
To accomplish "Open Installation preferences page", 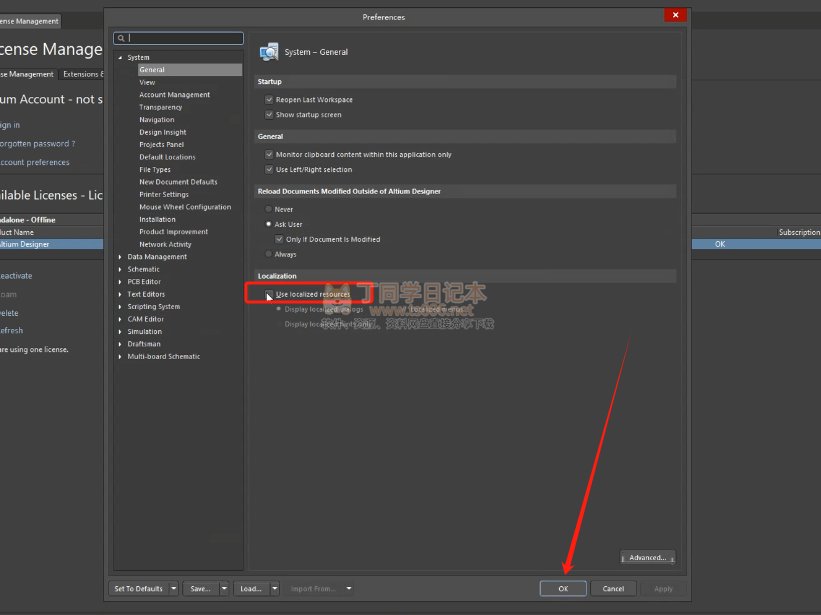I will [x=157, y=219].
